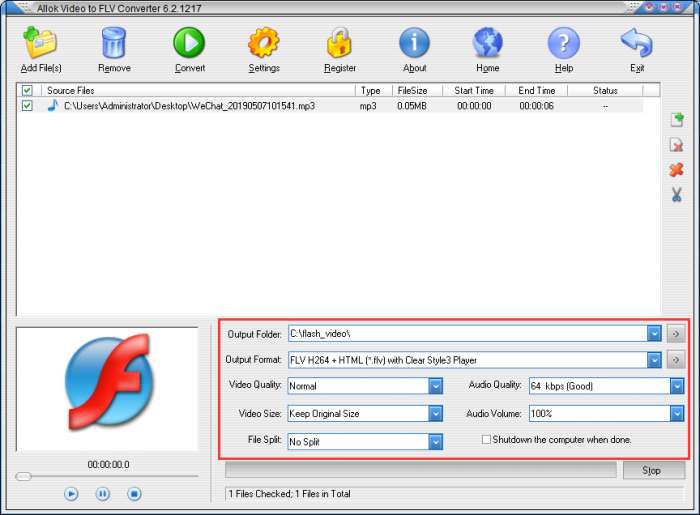Select the WeChat_20190507101541.mp3 file path
The height and width of the screenshot is (515, 700).
click(x=189, y=106)
